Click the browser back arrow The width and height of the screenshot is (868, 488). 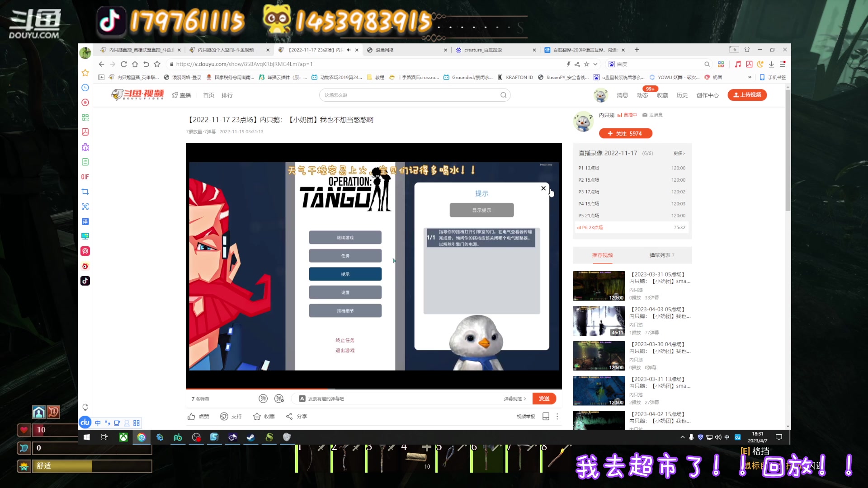pos(102,64)
